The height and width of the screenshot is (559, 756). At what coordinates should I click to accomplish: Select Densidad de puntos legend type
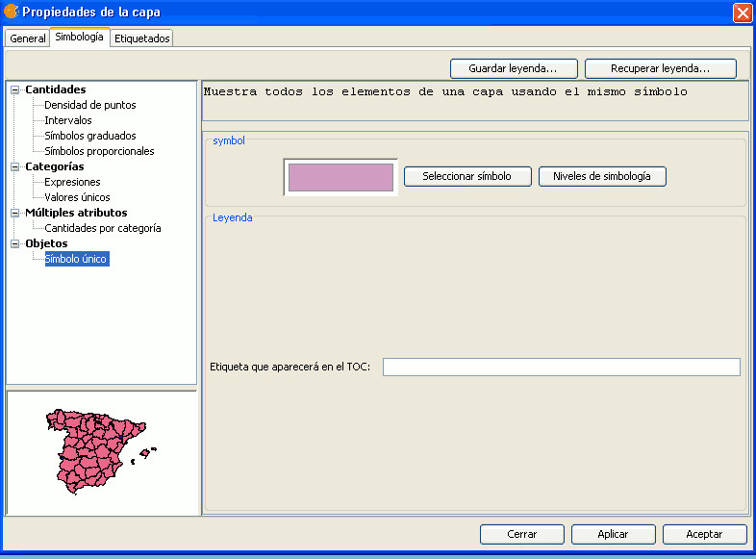90,105
